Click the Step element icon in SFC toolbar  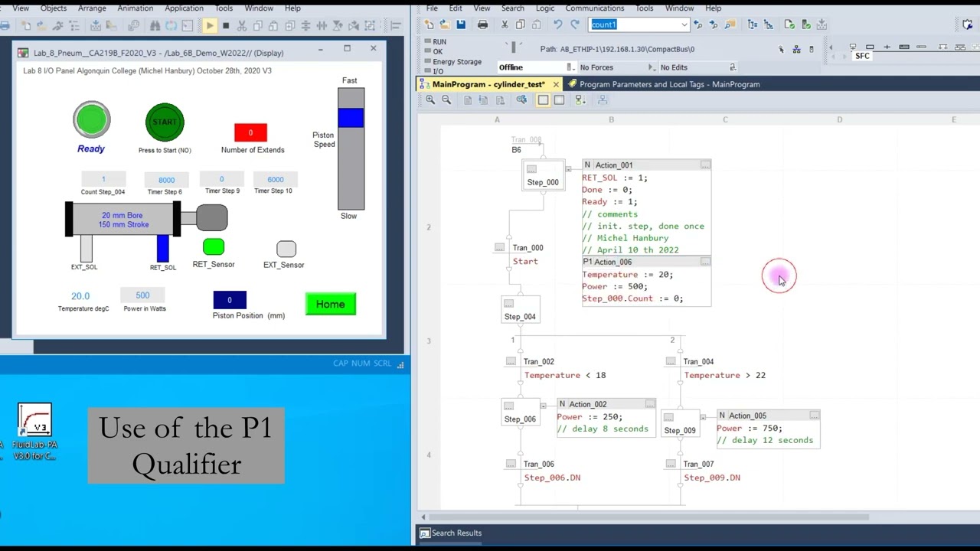click(x=870, y=47)
